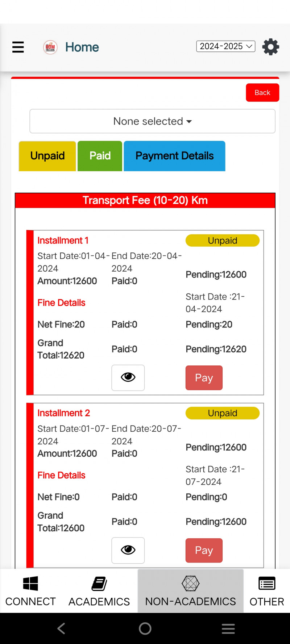Tap the school logo icon
The width and height of the screenshot is (290, 644).
coord(50,47)
